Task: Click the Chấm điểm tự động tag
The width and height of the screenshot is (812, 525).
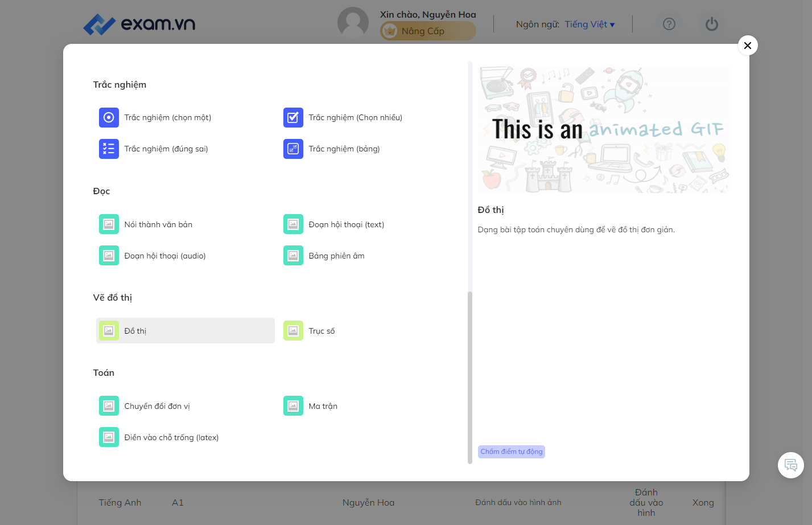Action: [512, 452]
